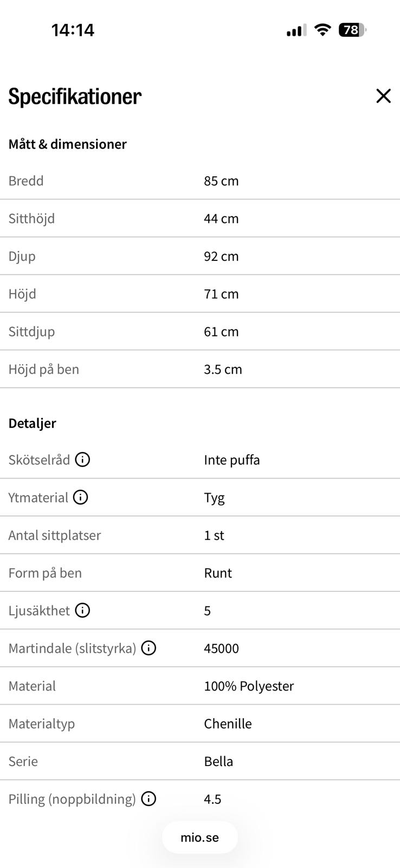Tap the Materialtyp Chenille value
The height and width of the screenshot is (868, 400).
228,723
